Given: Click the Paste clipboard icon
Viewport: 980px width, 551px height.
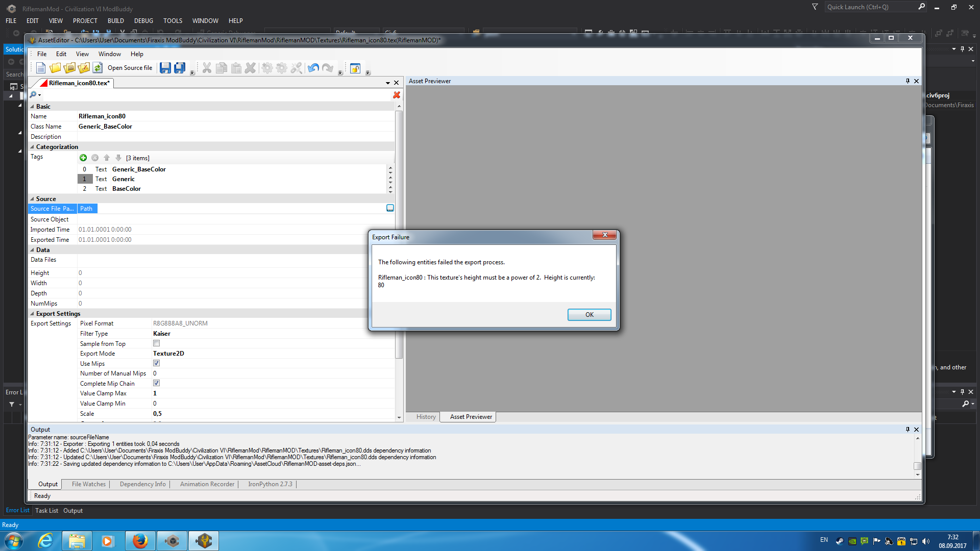Looking at the screenshot, I should tap(236, 68).
